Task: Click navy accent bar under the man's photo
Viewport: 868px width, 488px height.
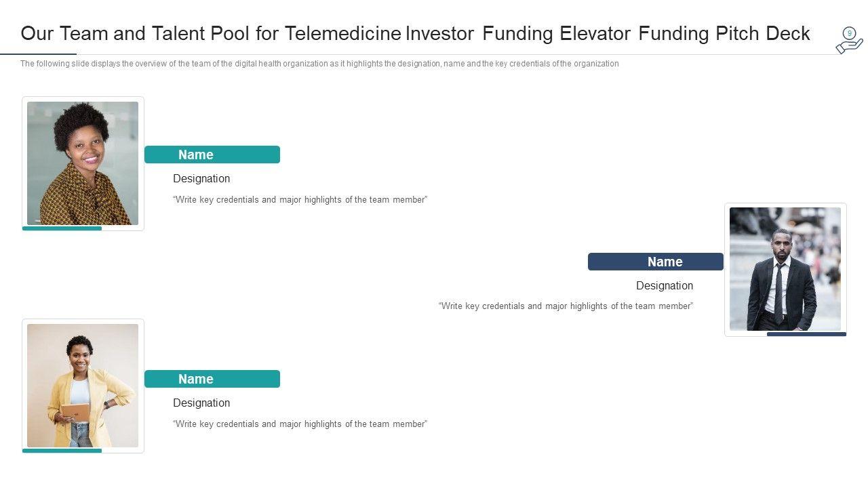Action: tap(806, 334)
